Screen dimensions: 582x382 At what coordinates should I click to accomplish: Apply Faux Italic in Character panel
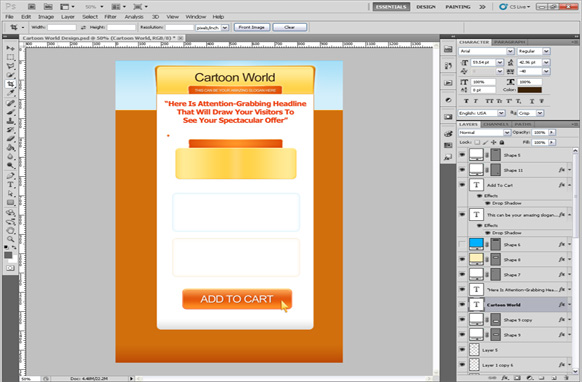pyautogui.click(x=475, y=101)
